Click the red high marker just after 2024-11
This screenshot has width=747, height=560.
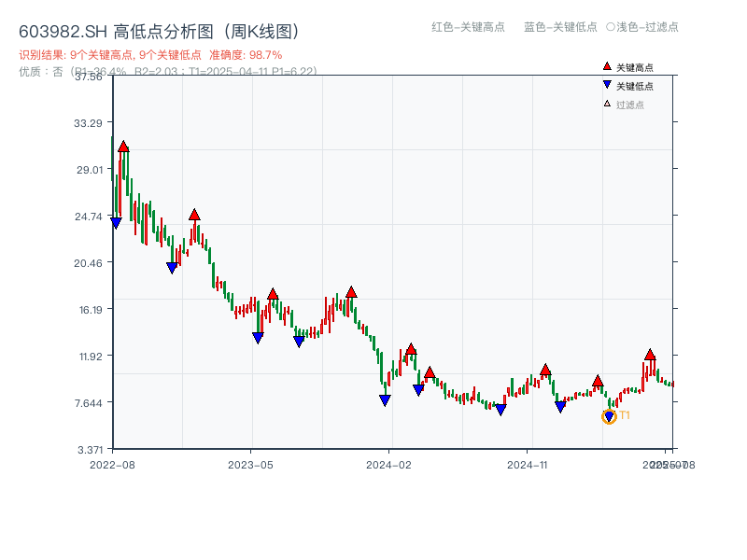545,370
